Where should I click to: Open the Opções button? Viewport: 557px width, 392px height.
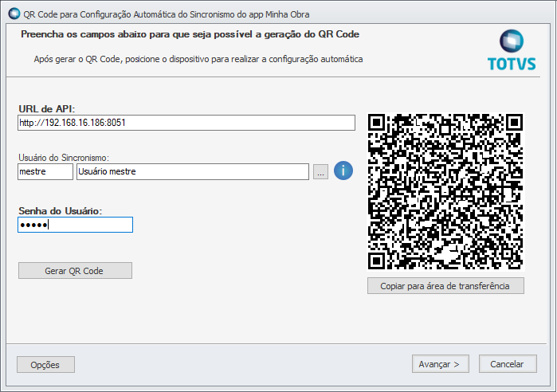pos(45,365)
